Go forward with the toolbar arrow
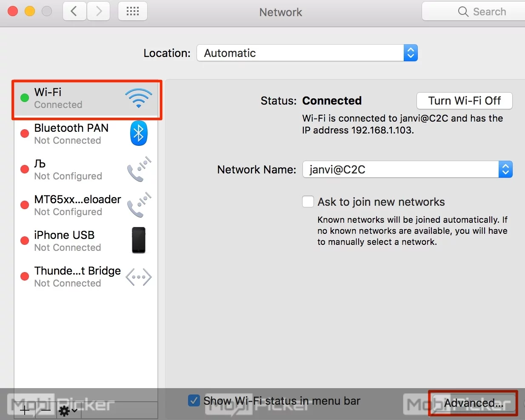This screenshot has width=525, height=420. [x=99, y=11]
